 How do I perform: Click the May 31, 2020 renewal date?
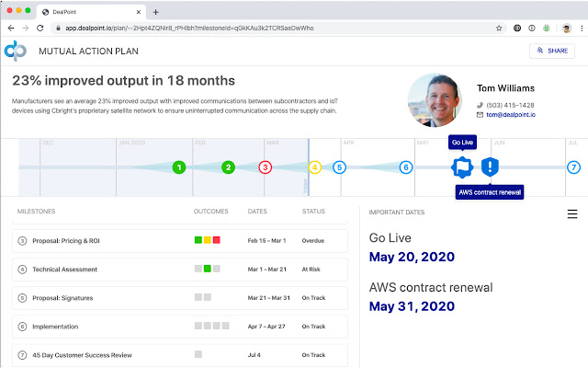click(412, 306)
